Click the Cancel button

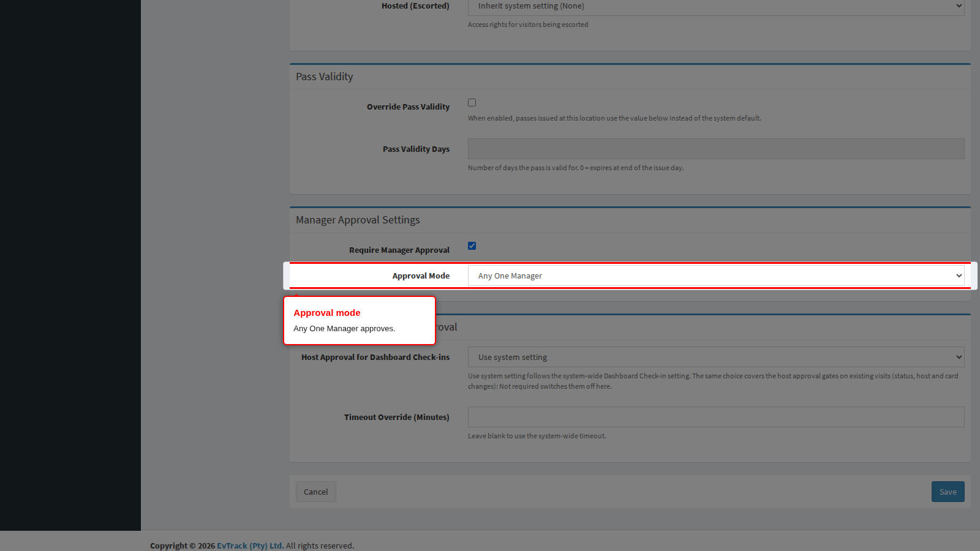(316, 492)
